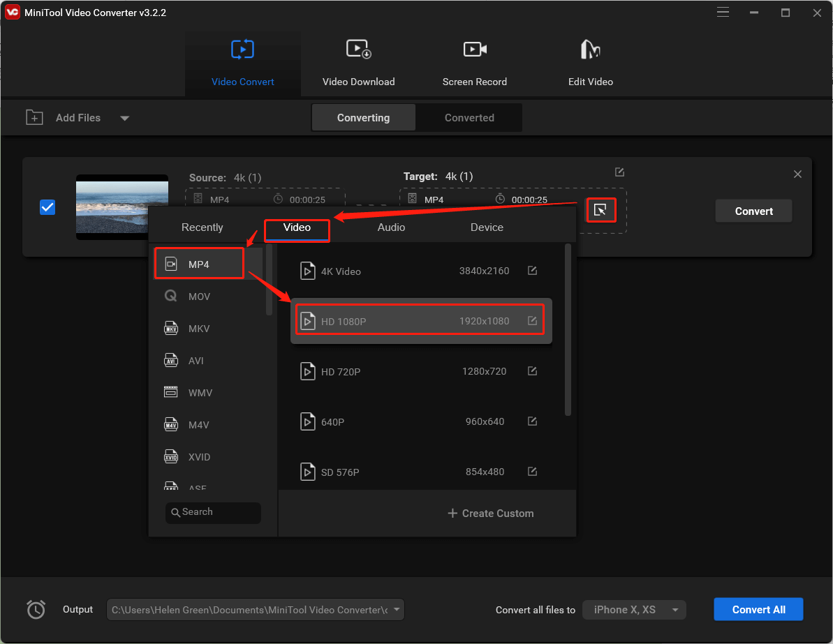Viewport: 833px width, 644px height.
Task: Expand the Output path dropdown
Action: 397,610
